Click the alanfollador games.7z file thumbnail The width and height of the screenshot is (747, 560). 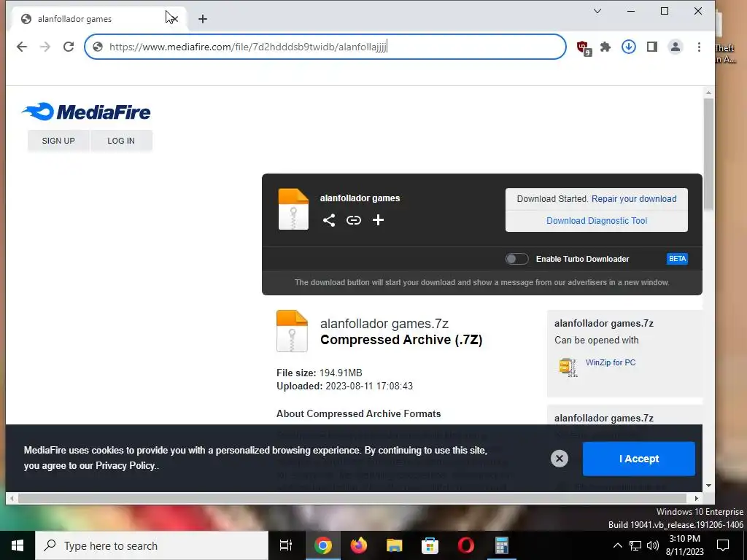pyautogui.click(x=292, y=331)
